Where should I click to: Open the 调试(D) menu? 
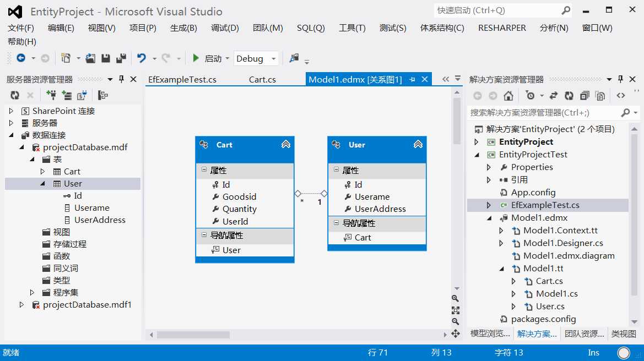pyautogui.click(x=225, y=28)
